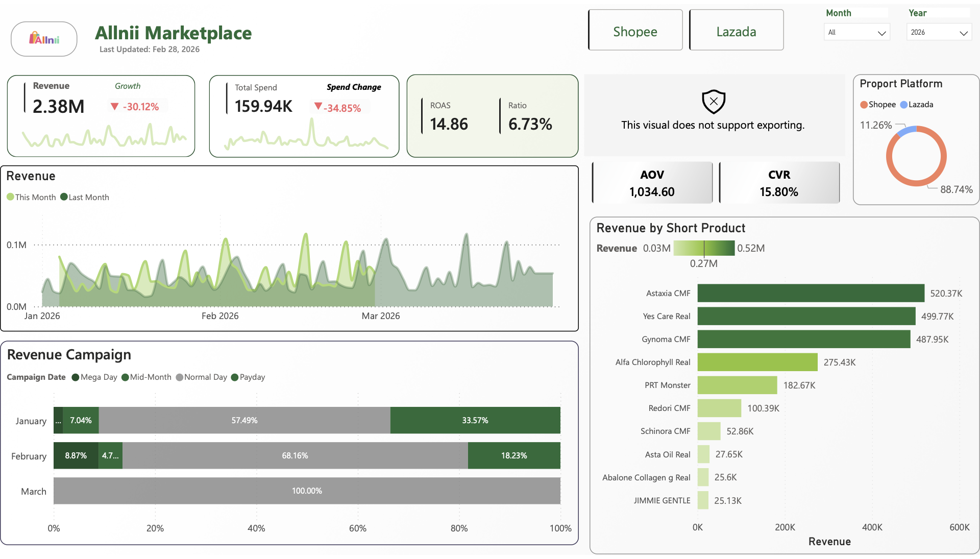Click the Revenue Campaign title
This screenshot has height=559, width=980.
(x=69, y=355)
